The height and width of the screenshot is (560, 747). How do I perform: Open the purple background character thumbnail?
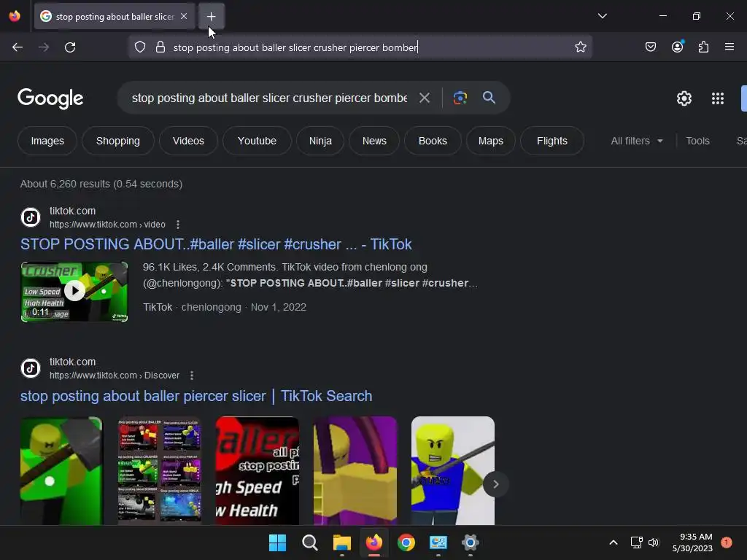point(355,470)
